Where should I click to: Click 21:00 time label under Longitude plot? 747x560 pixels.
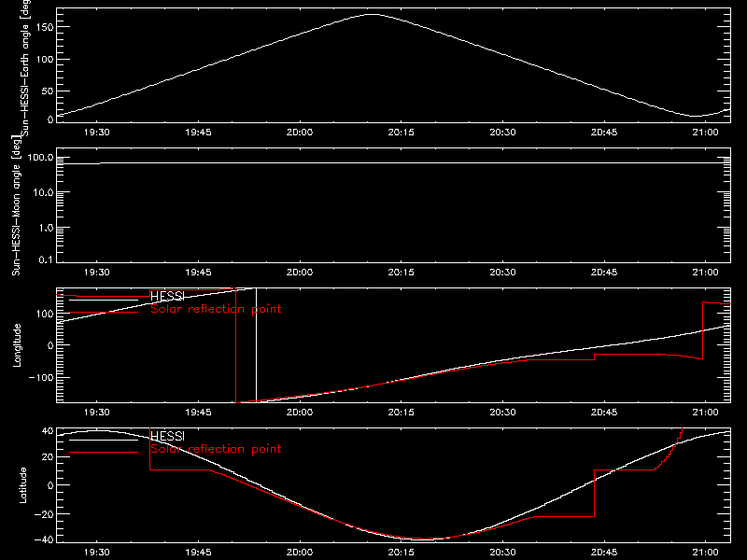tap(706, 413)
